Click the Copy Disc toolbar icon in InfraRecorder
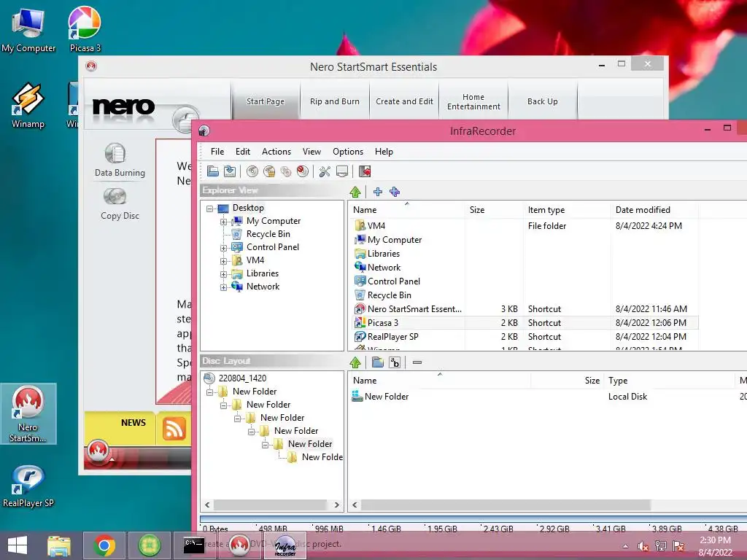747x560 pixels. click(286, 171)
